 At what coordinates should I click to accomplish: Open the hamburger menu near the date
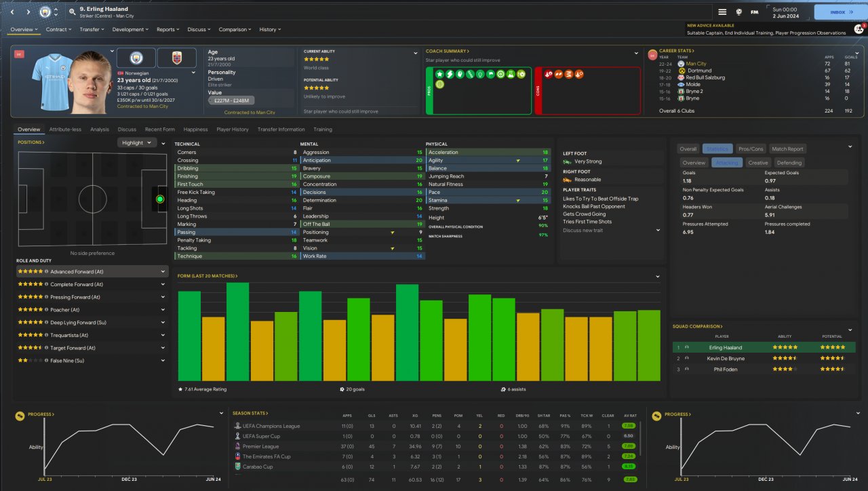(x=722, y=12)
